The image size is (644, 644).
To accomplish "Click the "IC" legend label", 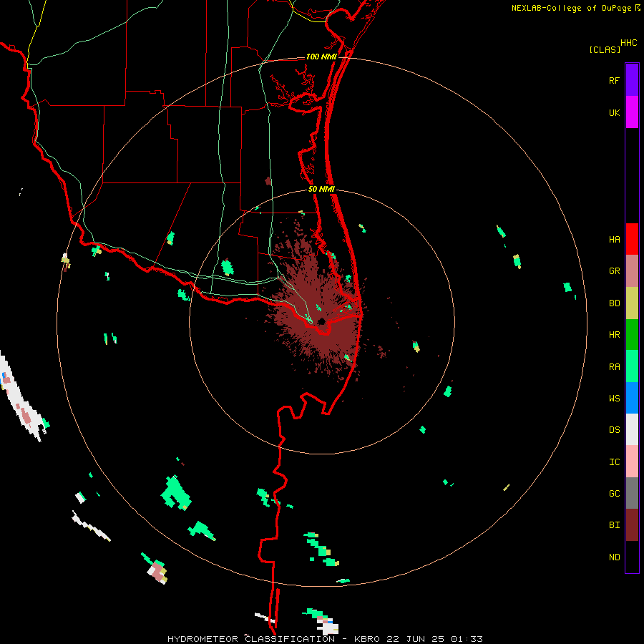I will [614, 462].
